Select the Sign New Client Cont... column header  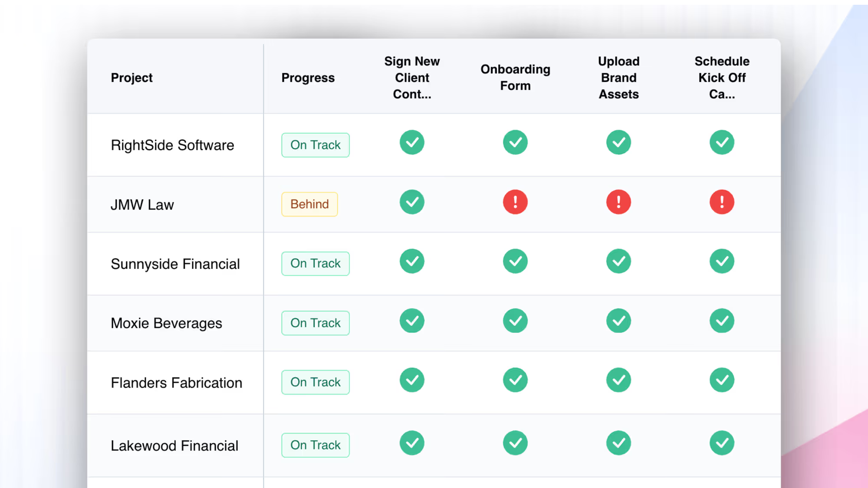click(x=412, y=78)
